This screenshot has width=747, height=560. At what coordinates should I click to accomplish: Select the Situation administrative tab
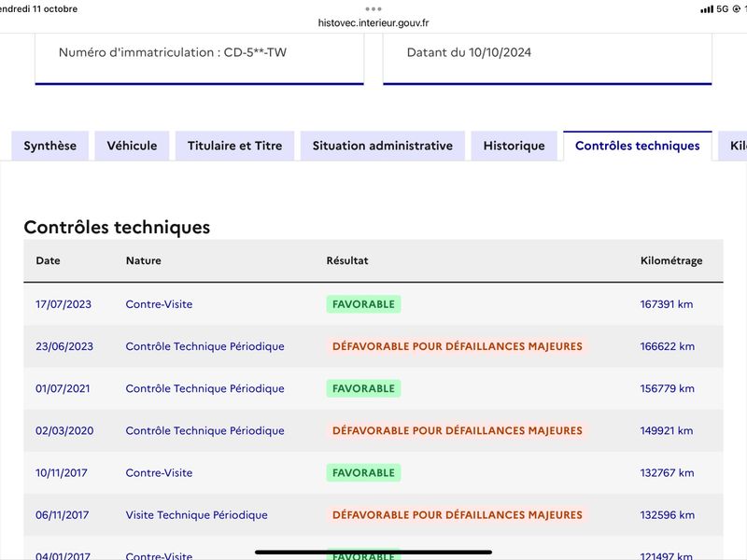click(x=383, y=146)
